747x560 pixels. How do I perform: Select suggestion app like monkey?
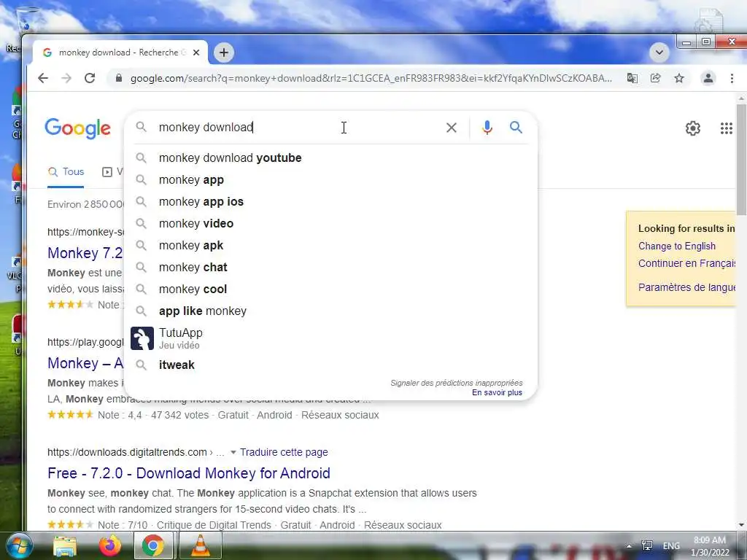click(330, 311)
